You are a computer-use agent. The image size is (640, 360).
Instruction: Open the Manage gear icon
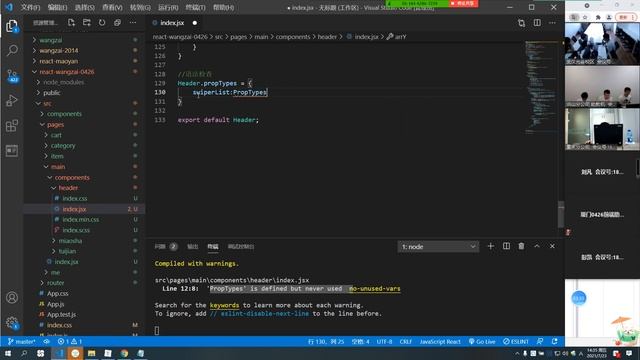tap(12, 323)
